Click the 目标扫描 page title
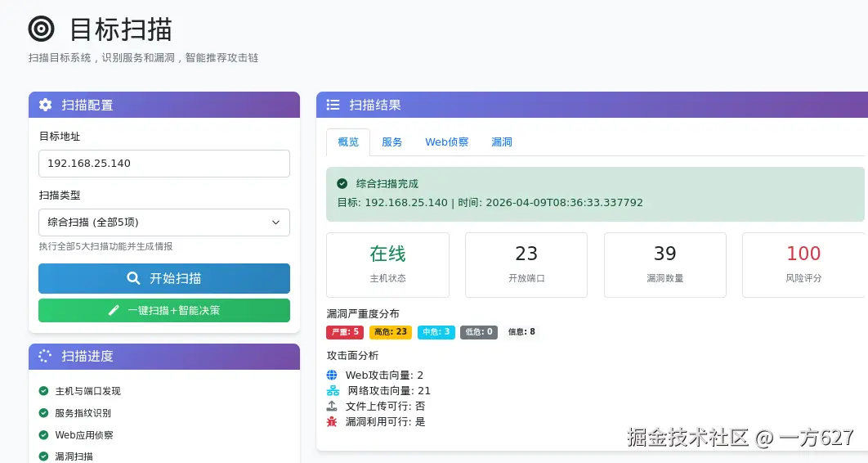The width and height of the screenshot is (868, 463). coord(121,29)
